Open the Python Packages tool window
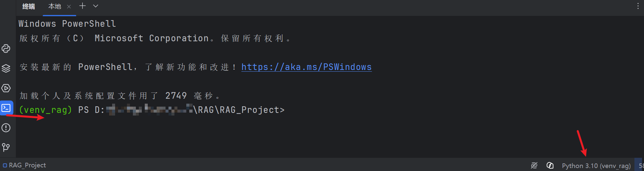The image size is (644, 171). click(6, 68)
